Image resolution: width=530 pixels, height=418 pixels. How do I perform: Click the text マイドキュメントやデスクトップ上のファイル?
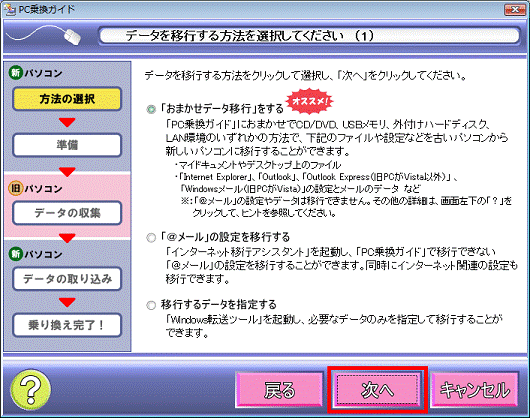[260, 165]
